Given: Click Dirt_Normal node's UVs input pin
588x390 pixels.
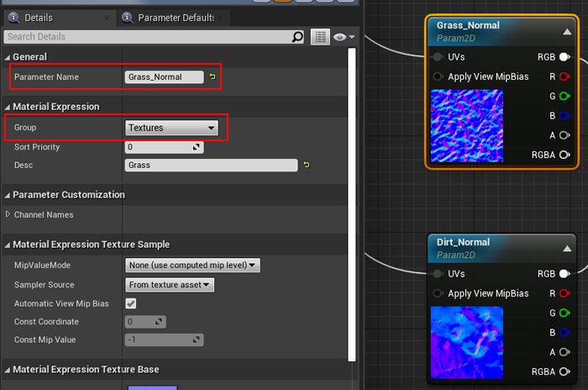Looking at the screenshot, I should [x=438, y=273].
